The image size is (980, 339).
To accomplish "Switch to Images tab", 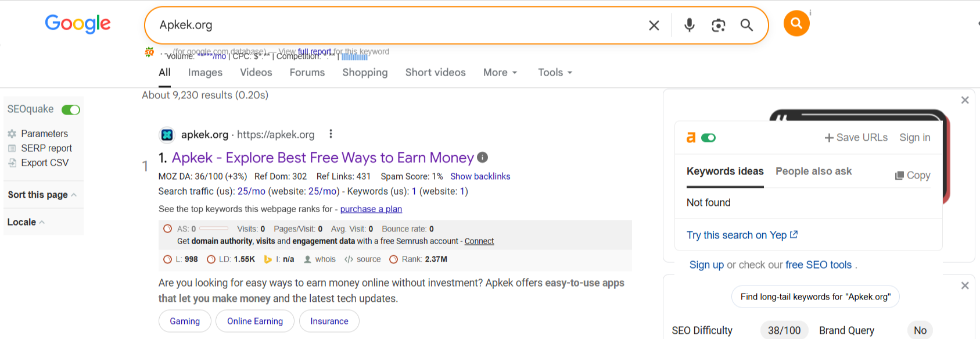I will (x=205, y=72).
